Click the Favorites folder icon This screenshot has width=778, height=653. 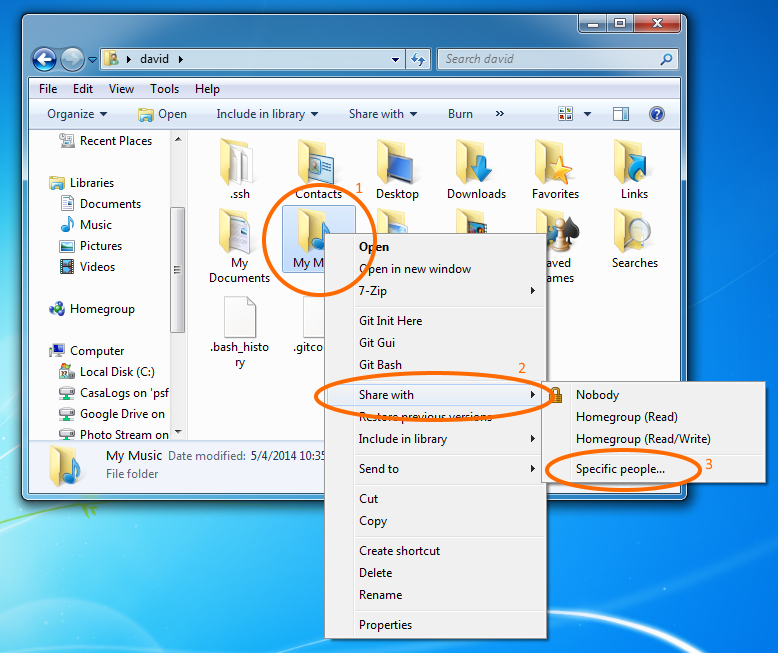554,163
